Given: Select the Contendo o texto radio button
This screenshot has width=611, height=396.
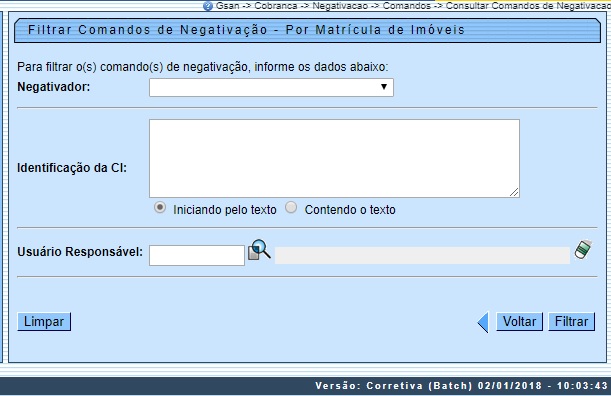Looking at the screenshot, I should point(291,207).
